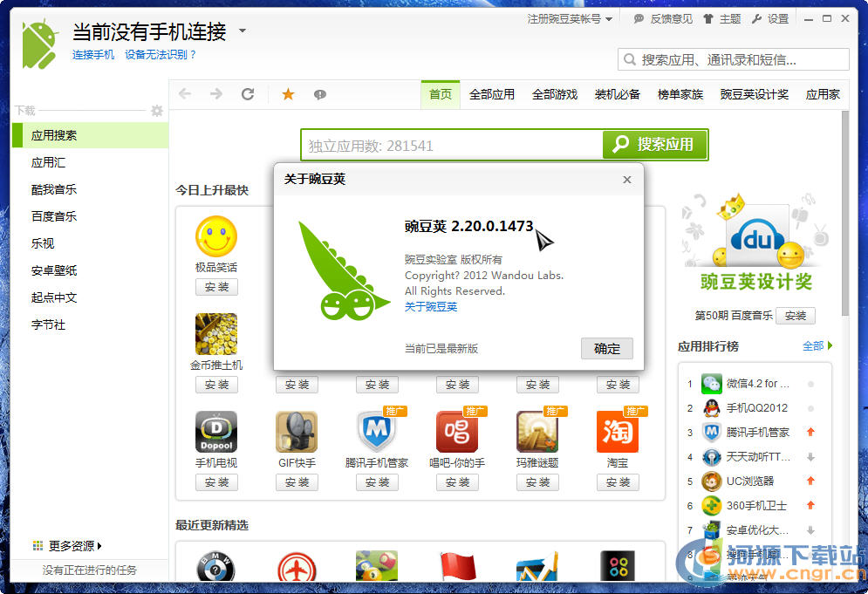This screenshot has width=868, height=594.
Task: Show all rankings via 全部 link
Action: coord(817,346)
